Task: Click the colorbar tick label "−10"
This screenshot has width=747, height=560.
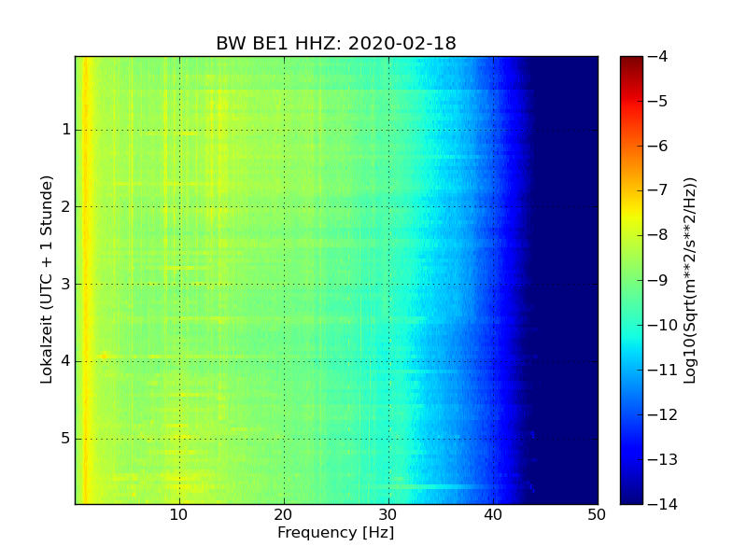Action: (663, 325)
